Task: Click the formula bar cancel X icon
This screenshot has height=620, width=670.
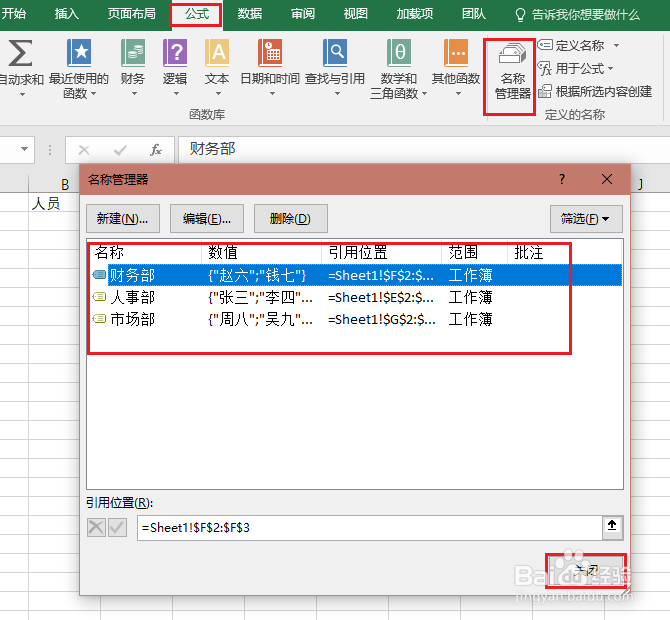Action: click(x=84, y=150)
